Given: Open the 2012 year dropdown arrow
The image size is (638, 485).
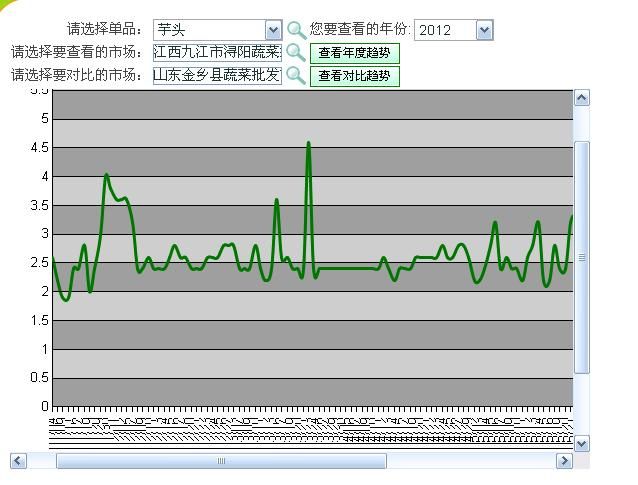Looking at the screenshot, I should (484, 30).
